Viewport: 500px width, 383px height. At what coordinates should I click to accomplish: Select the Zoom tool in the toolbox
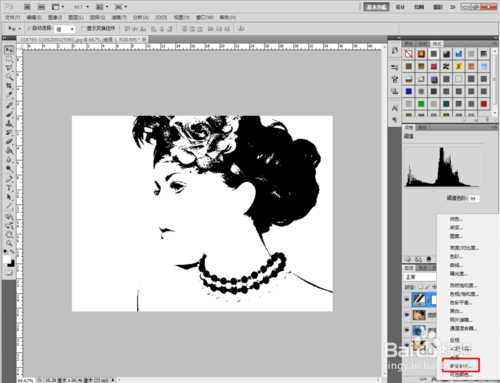(9, 242)
